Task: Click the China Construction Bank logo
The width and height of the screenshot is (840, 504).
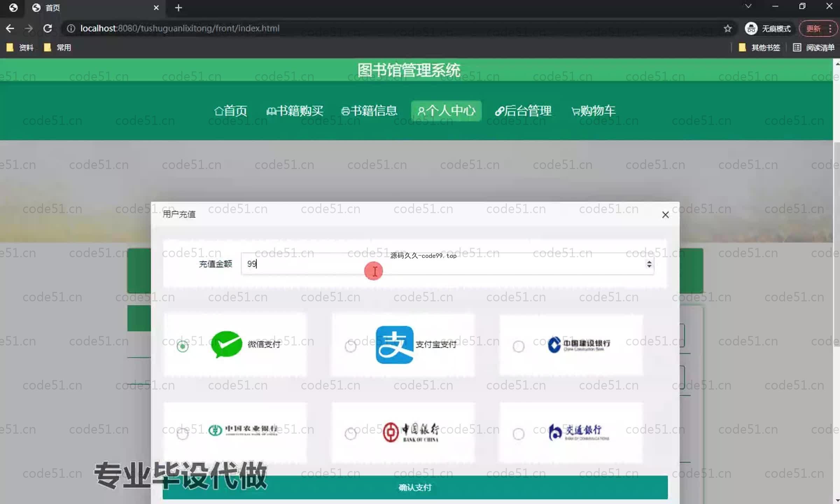Action: [579, 344]
